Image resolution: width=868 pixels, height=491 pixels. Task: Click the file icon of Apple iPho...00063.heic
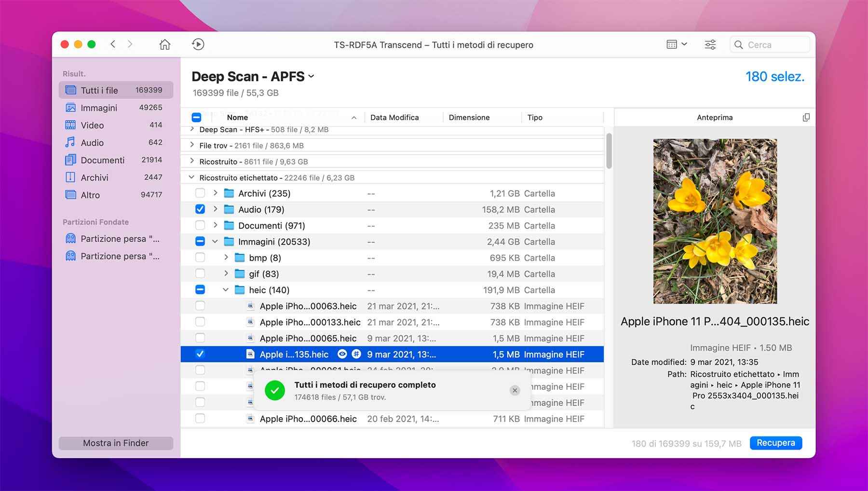tap(250, 306)
